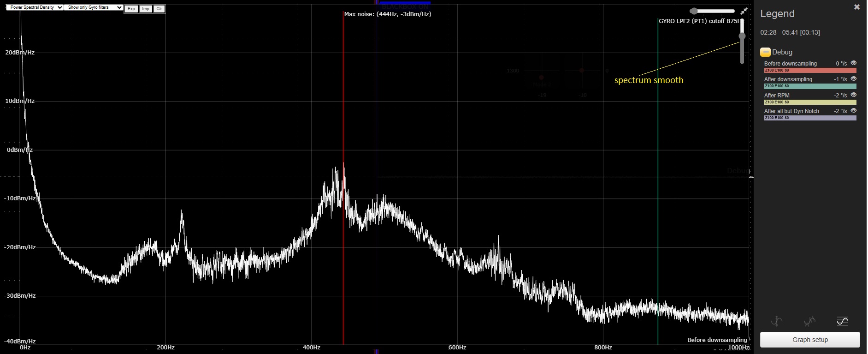Toggle the After RPM eye icon
Viewport: 868px width, 354px height.
(854, 95)
